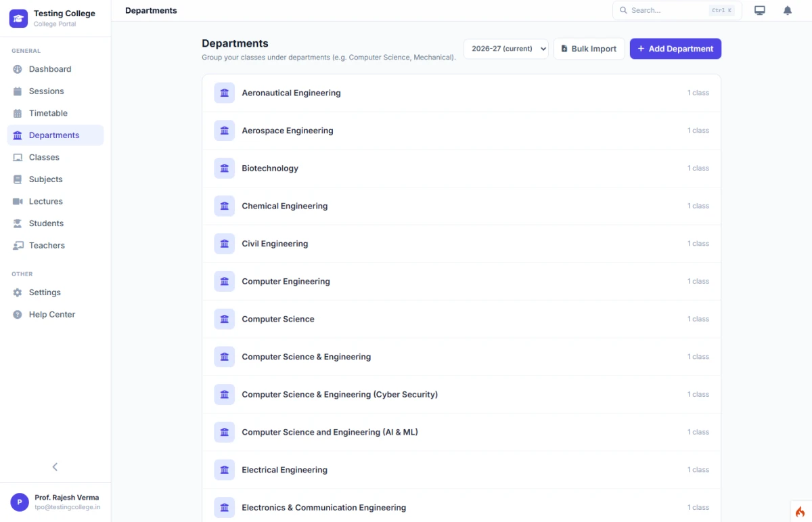Click the Help Center question icon
This screenshot has height=522, width=812.
pos(18,315)
